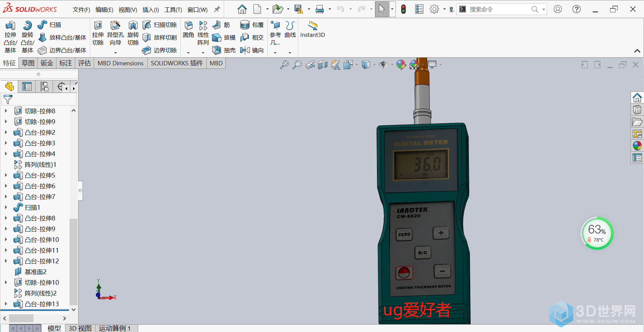Click the Rebuild traffic light icon
The width and height of the screenshot is (644, 332).
click(404, 9)
